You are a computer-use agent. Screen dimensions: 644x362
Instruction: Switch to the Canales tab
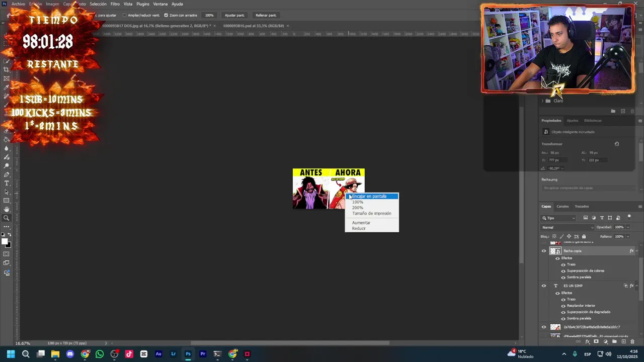(562, 206)
